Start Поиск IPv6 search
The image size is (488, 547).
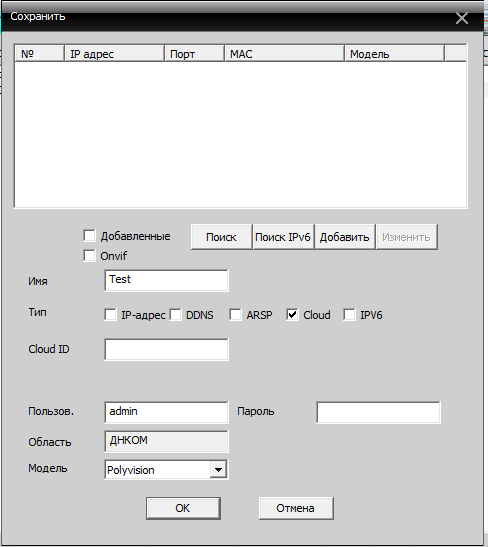283,237
